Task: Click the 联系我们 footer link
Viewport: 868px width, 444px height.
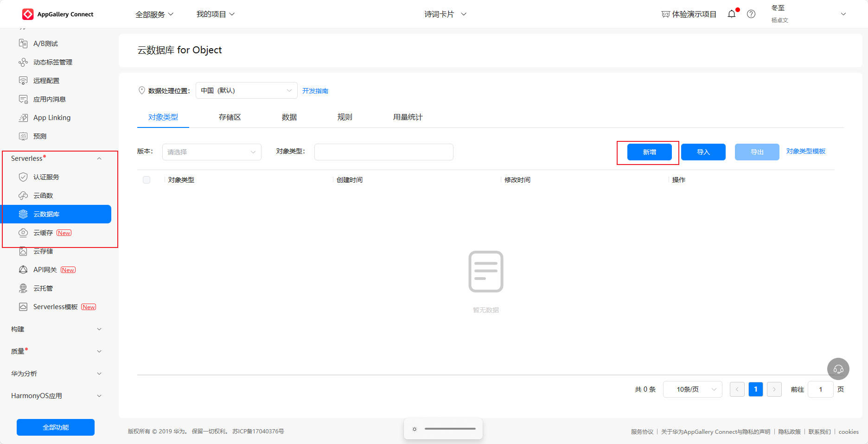Action: [820, 431]
